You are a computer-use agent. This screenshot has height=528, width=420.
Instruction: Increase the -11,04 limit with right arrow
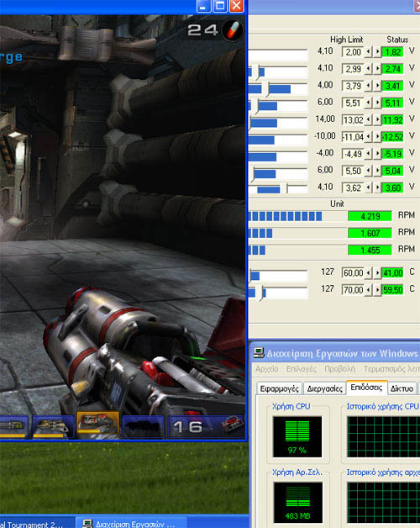tap(377, 137)
